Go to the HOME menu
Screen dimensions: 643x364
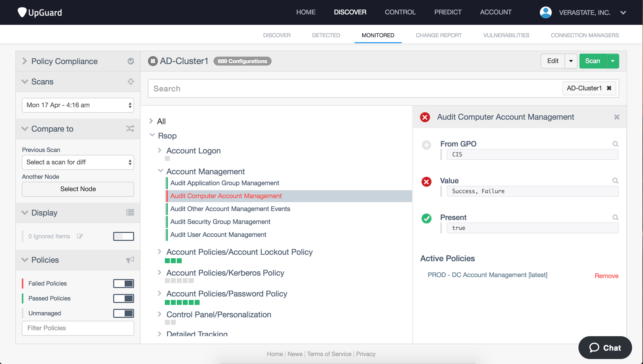click(x=306, y=12)
